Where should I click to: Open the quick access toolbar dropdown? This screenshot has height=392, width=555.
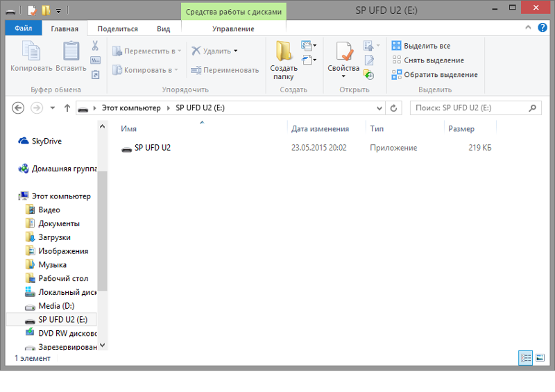[59, 11]
